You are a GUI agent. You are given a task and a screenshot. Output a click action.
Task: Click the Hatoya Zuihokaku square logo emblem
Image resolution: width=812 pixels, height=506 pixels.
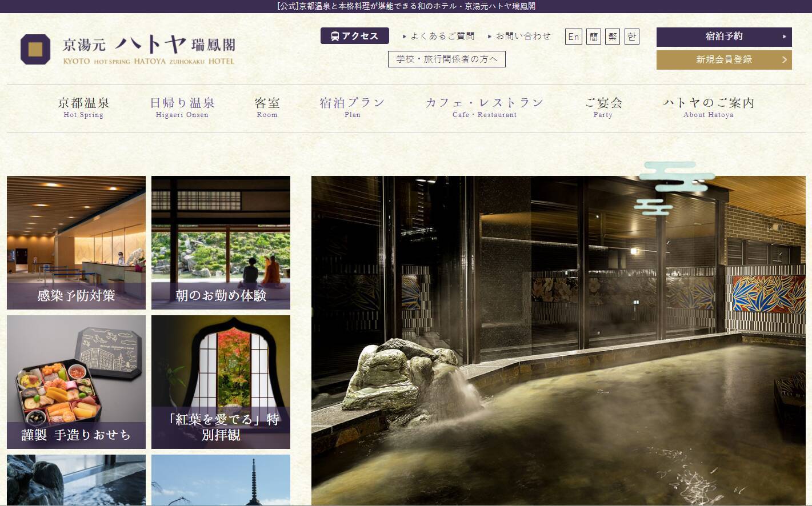coord(35,49)
